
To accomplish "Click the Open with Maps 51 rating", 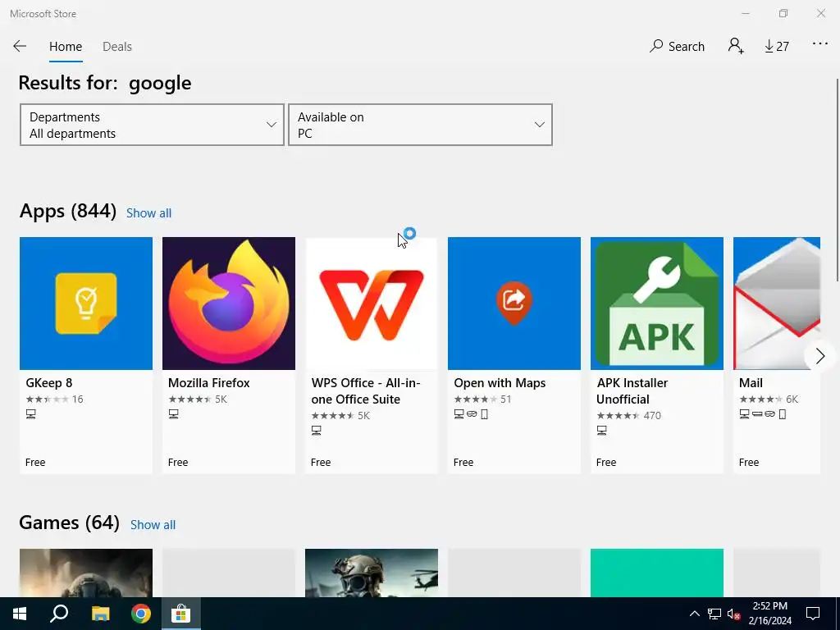I will [482, 399].
